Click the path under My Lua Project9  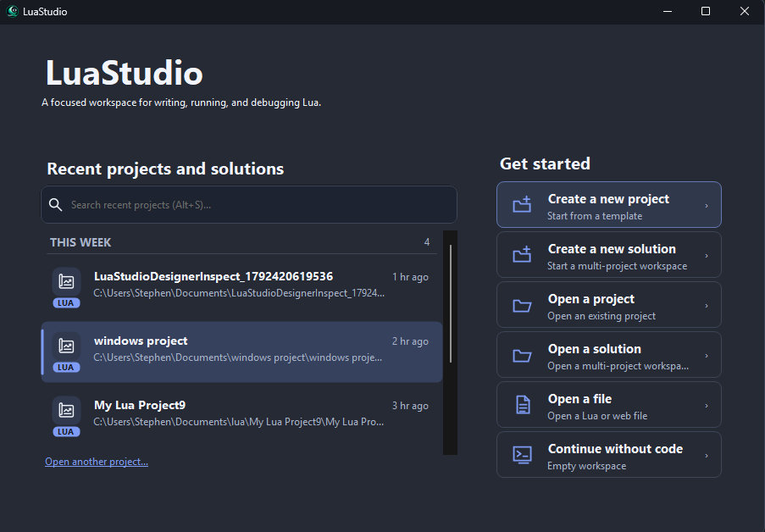[x=239, y=422]
